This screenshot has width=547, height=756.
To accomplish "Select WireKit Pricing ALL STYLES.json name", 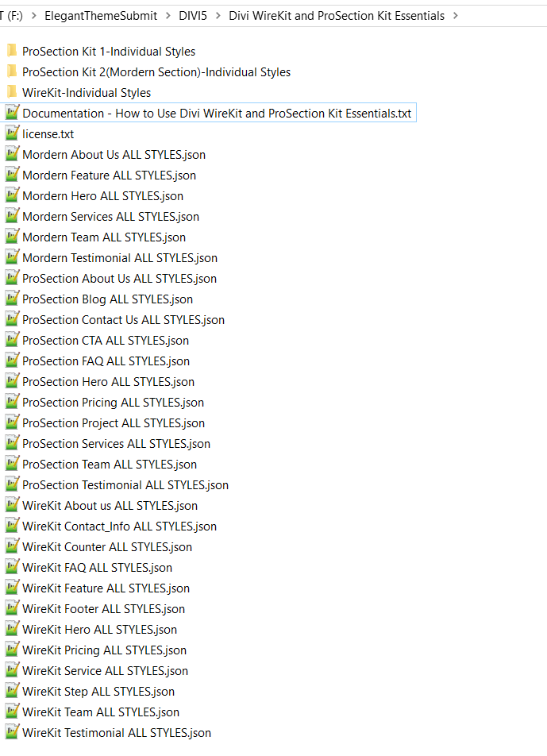I will [x=105, y=650].
